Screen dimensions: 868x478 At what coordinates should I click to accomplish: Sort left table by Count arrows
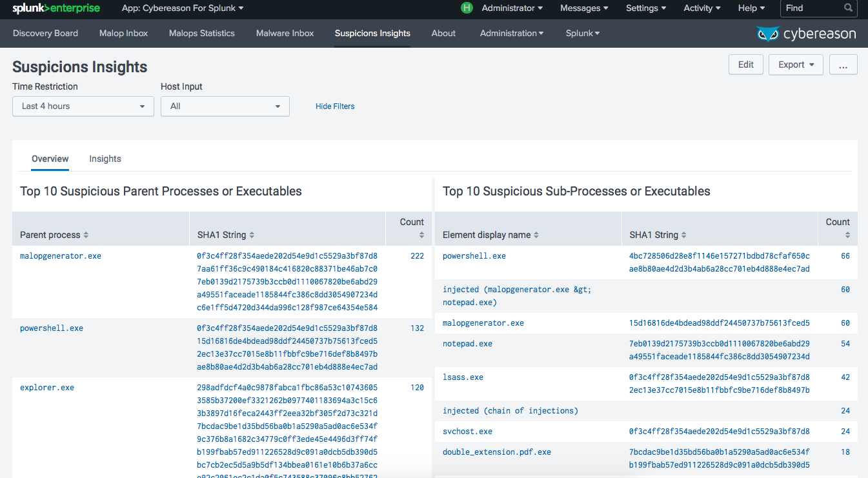[x=421, y=235]
